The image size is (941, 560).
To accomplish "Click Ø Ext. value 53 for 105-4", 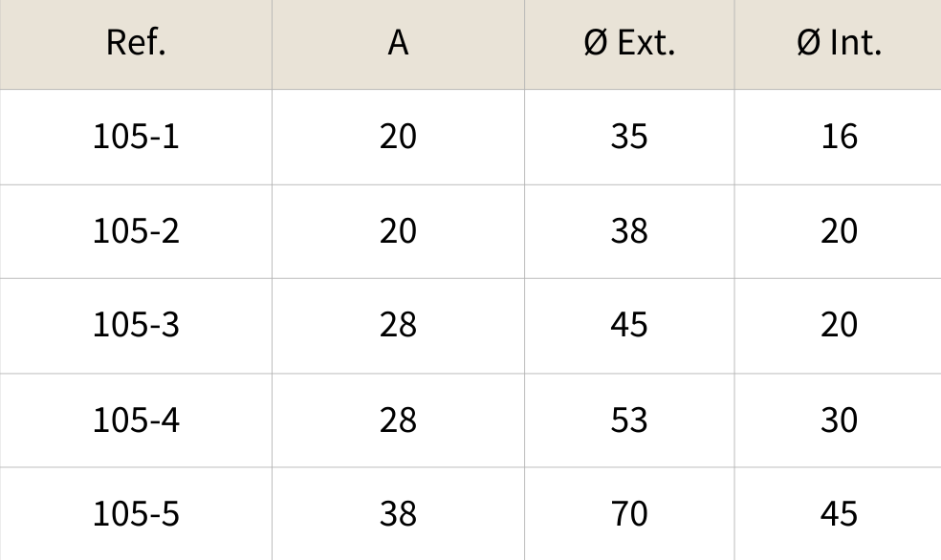I will [x=629, y=420].
